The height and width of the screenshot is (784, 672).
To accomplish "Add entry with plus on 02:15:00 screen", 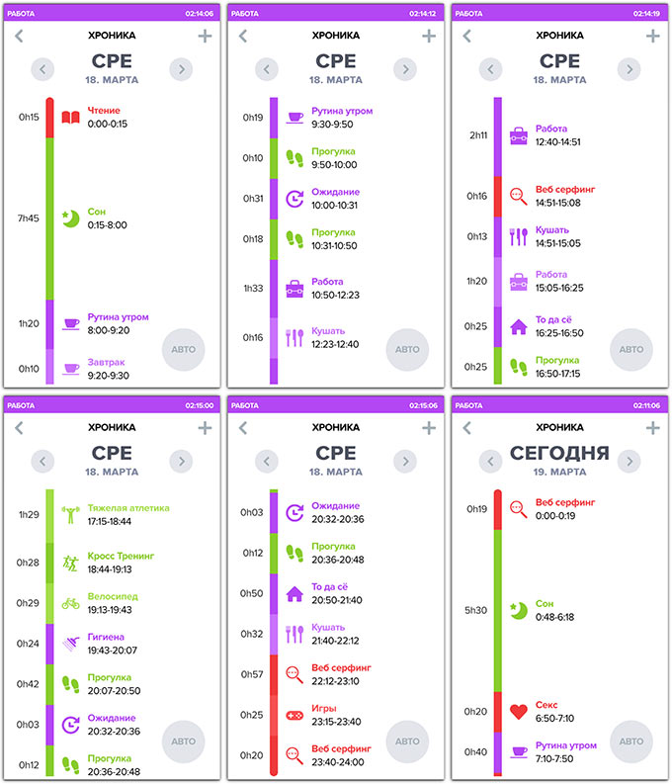I will (x=205, y=427).
